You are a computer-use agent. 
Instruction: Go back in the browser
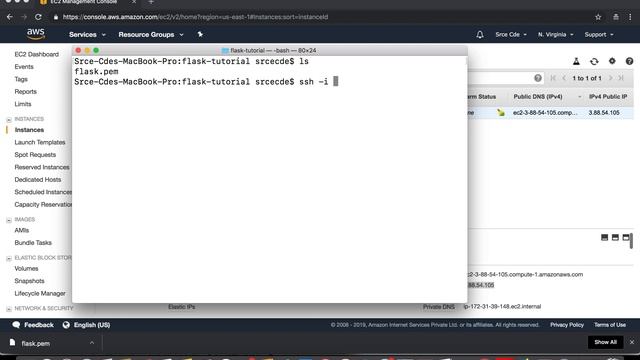10,17
